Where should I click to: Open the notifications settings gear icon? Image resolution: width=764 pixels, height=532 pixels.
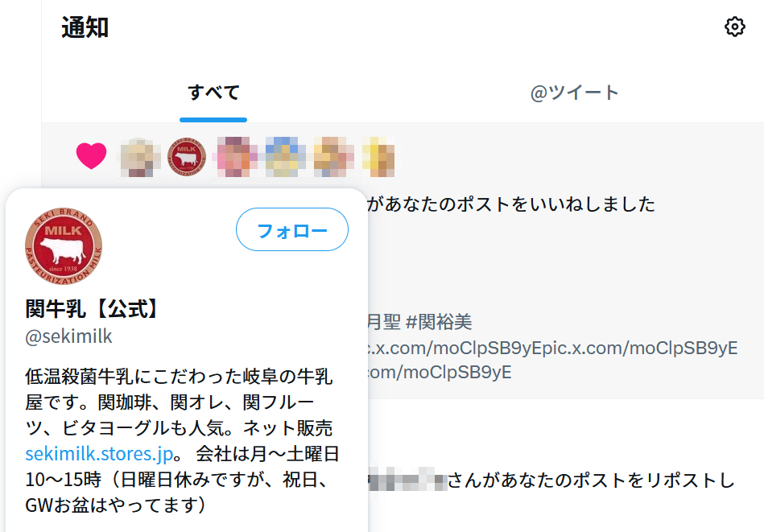click(x=735, y=27)
